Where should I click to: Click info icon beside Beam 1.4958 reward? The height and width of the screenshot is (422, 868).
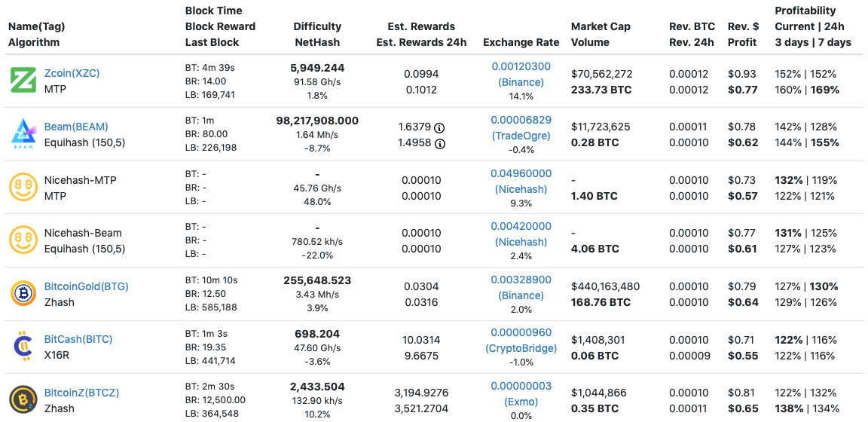click(439, 143)
